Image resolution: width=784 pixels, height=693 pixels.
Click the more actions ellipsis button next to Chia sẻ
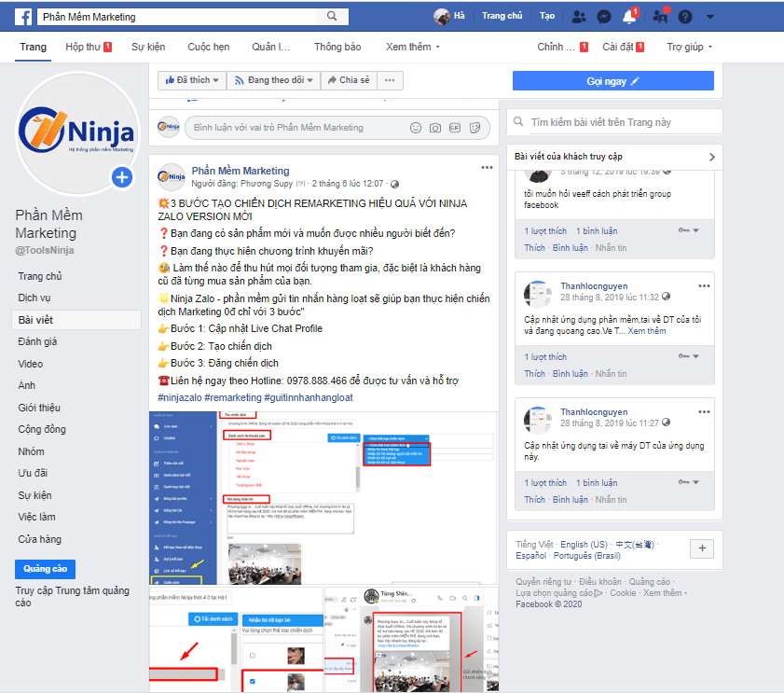point(390,80)
